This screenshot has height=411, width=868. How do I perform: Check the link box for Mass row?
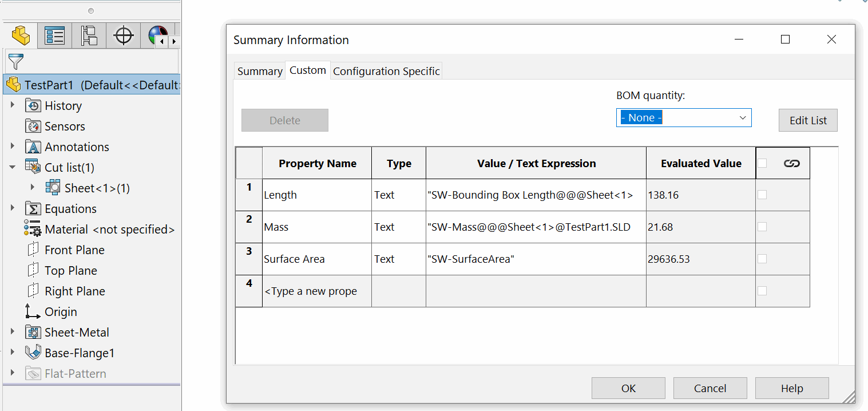[x=762, y=227]
